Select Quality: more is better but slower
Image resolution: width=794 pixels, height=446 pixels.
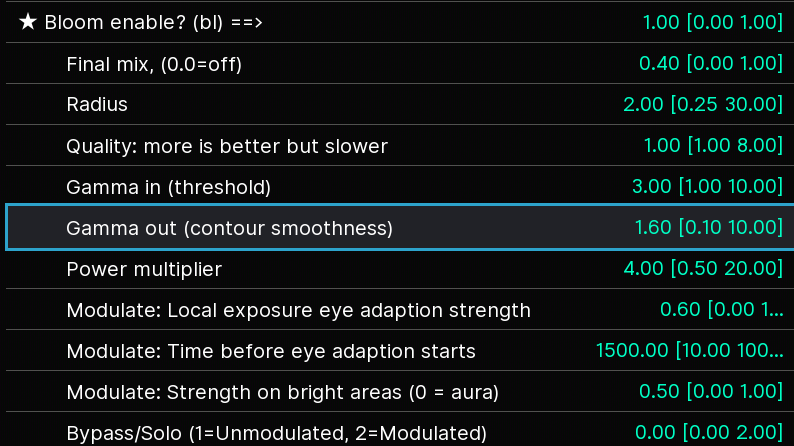(400, 145)
